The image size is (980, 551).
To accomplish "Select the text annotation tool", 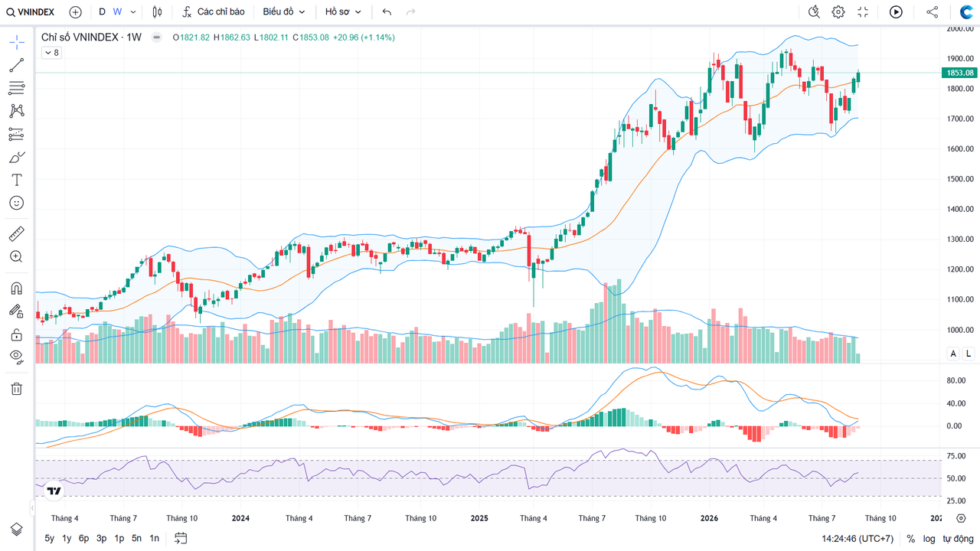I will click(x=16, y=180).
